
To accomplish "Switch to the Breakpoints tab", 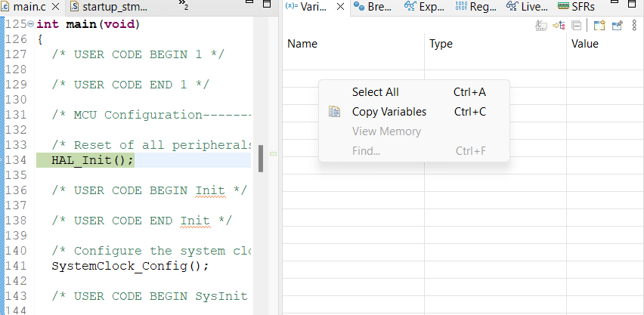I will [x=373, y=8].
